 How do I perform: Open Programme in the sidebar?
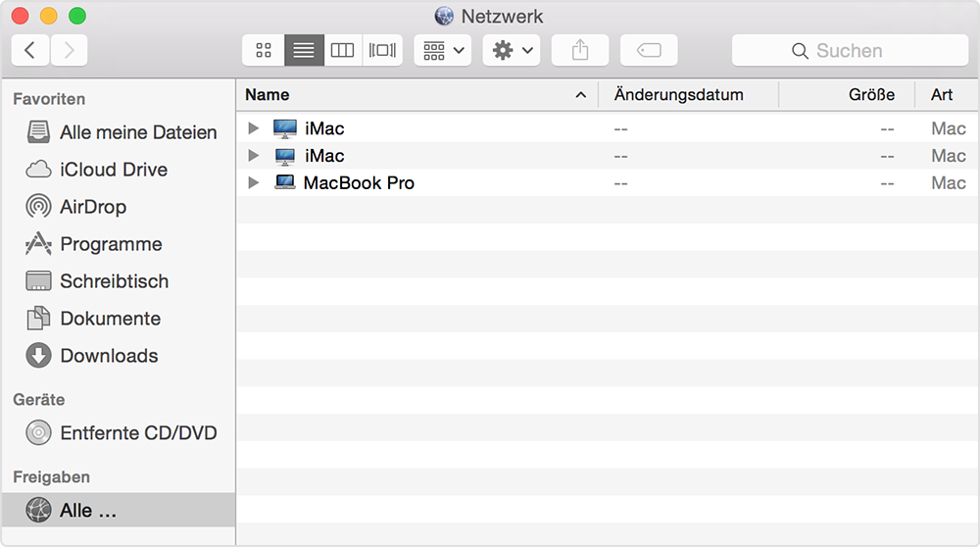(x=119, y=244)
